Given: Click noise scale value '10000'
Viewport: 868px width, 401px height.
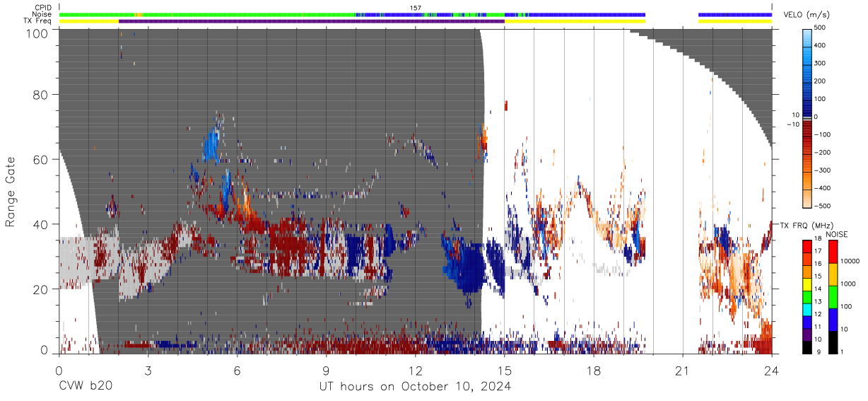Looking at the screenshot, I should pos(850,261).
